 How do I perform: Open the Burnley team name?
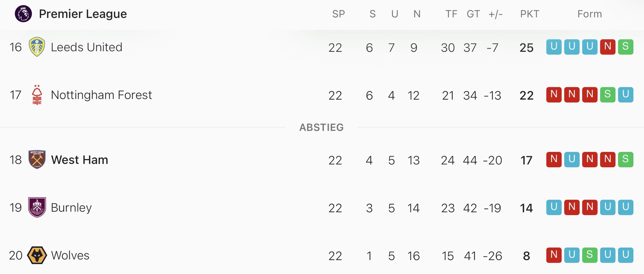tap(71, 208)
